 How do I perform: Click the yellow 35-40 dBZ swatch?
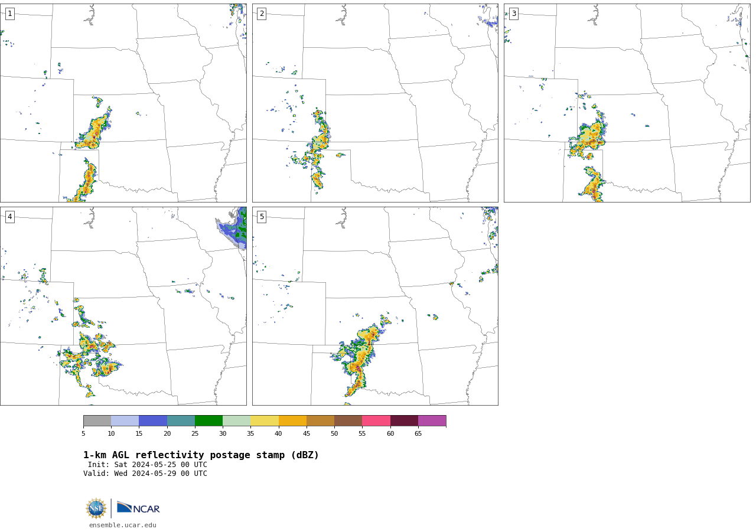tap(265, 421)
